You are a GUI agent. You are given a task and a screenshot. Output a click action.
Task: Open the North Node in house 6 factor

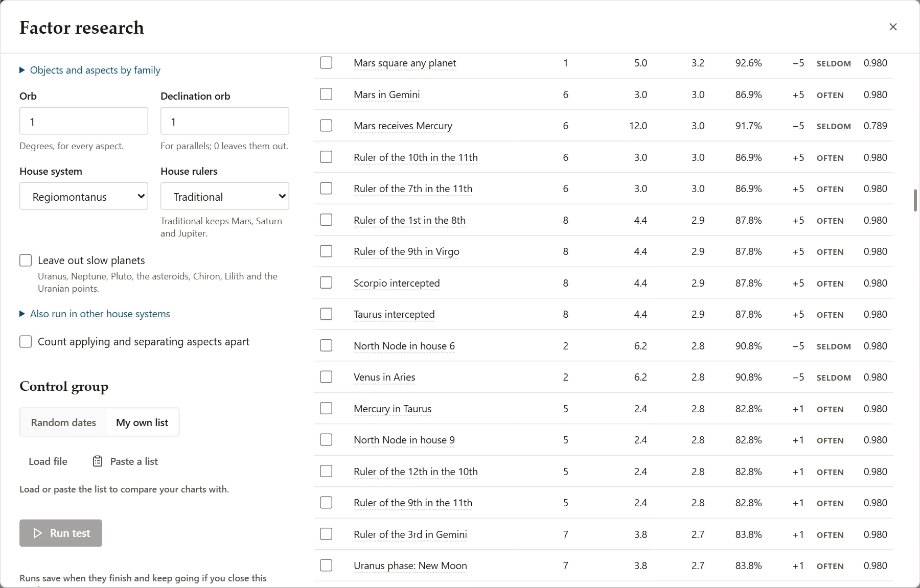point(404,346)
